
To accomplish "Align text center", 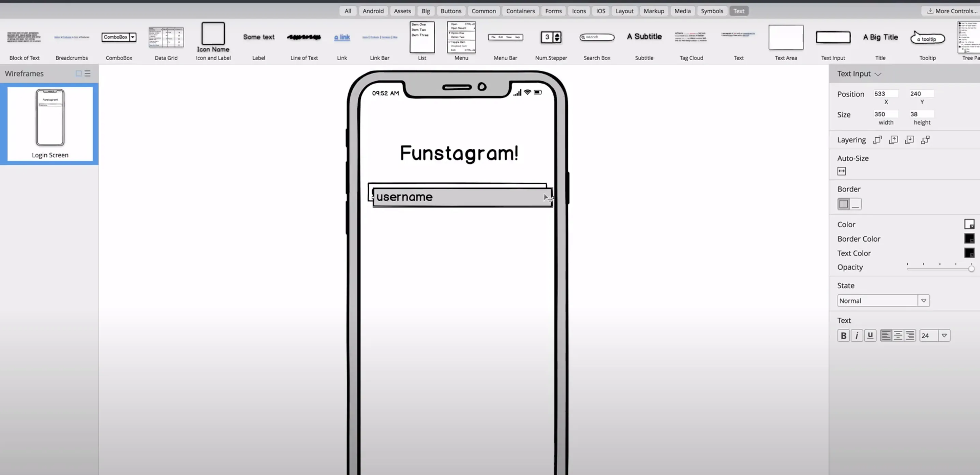I will pos(898,335).
